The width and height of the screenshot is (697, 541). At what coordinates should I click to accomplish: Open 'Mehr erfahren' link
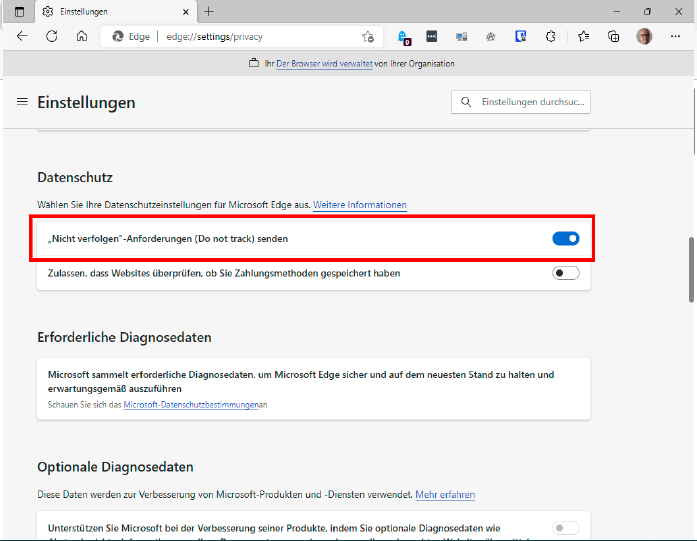click(x=445, y=494)
